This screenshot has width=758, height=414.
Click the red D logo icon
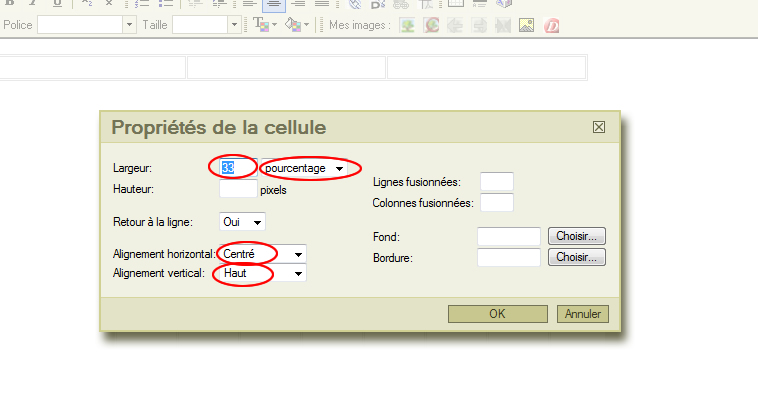click(551, 25)
